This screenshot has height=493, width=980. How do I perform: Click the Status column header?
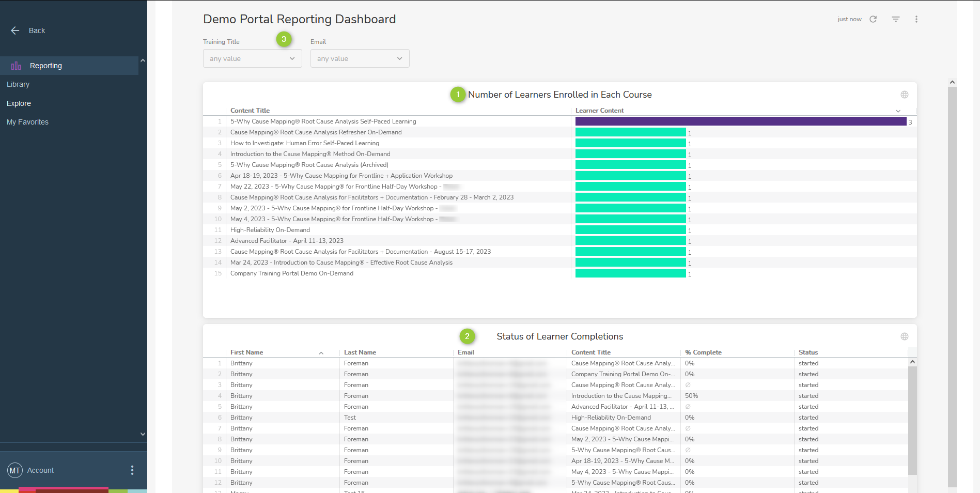click(x=808, y=352)
